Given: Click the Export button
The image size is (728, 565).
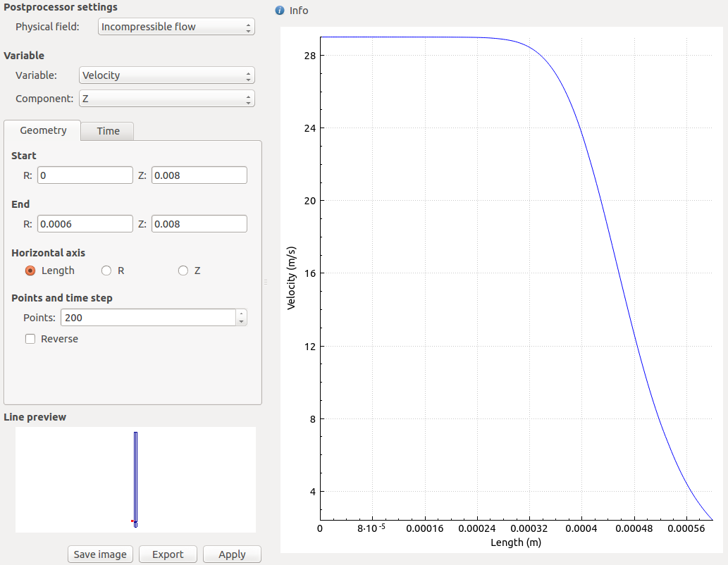Looking at the screenshot, I should point(168,554).
